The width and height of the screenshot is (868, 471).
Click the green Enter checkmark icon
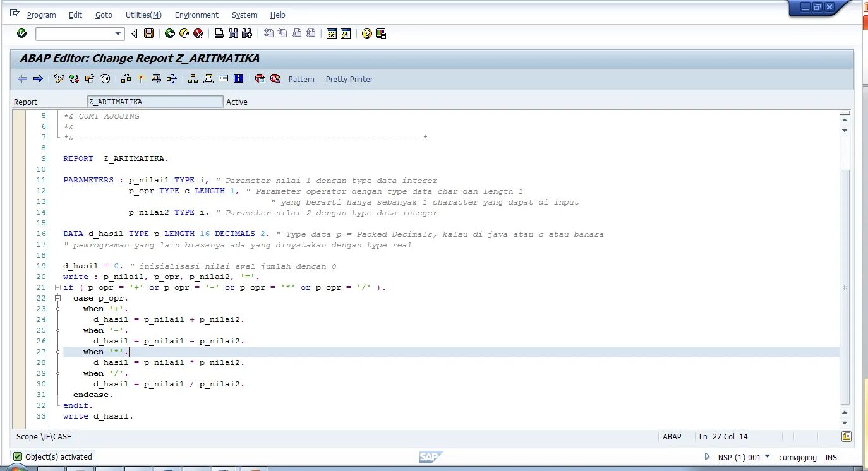coord(22,33)
